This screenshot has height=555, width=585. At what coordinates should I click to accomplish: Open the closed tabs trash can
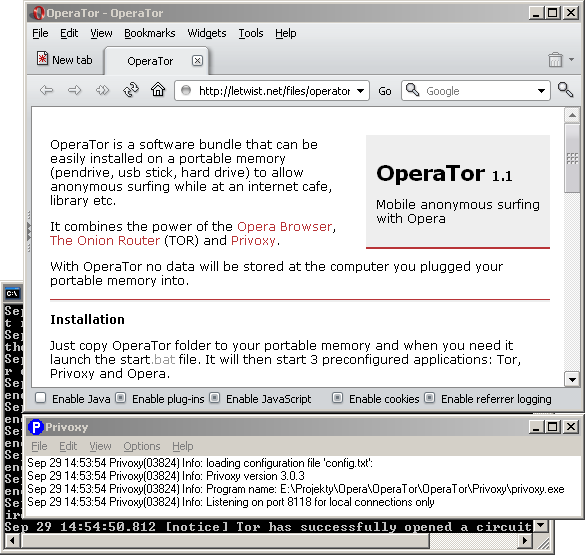point(555,60)
